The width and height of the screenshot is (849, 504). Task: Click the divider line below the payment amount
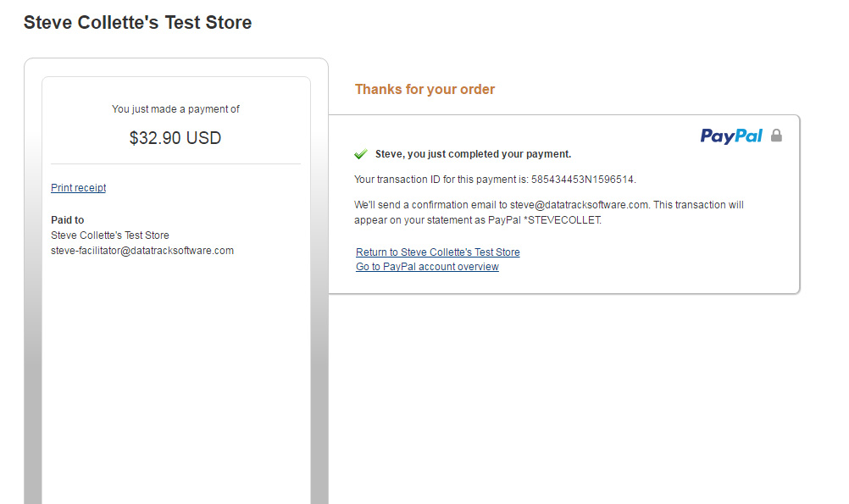click(x=175, y=163)
